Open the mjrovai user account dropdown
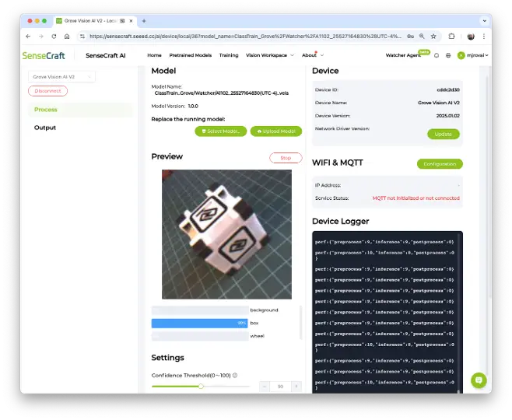 (473, 55)
